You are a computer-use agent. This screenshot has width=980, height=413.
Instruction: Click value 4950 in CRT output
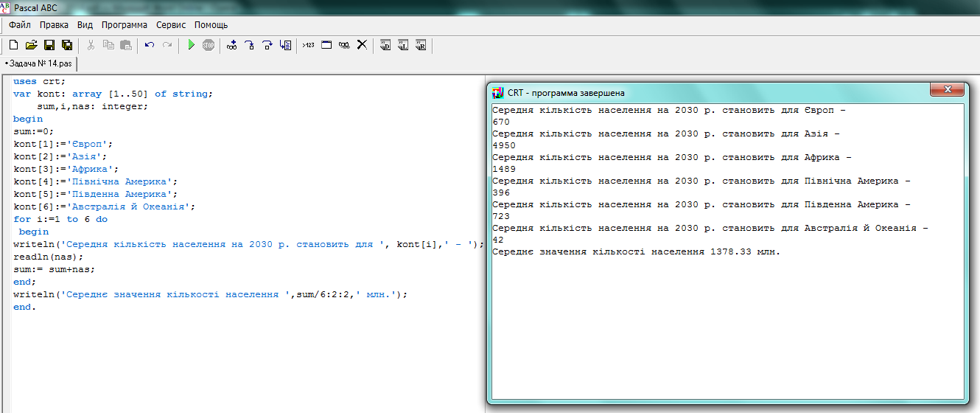[504, 145]
